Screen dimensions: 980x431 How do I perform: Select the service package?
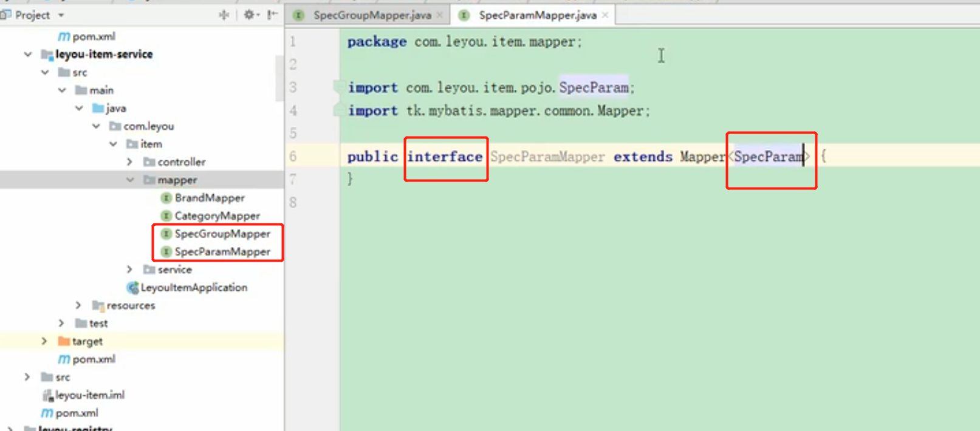pyautogui.click(x=174, y=269)
